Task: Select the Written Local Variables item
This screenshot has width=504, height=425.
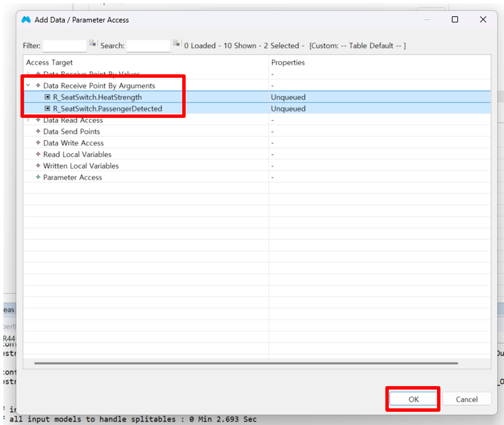Action: pyautogui.click(x=81, y=166)
